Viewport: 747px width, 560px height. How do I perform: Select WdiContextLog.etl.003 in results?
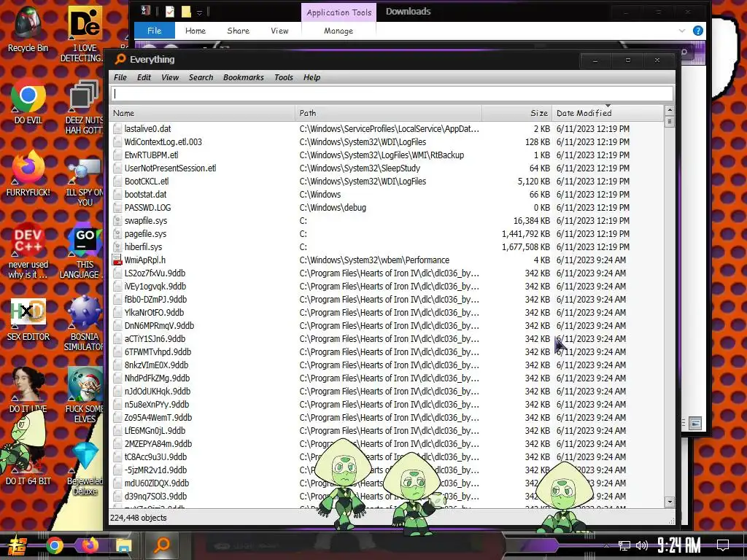(x=387, y=142)
